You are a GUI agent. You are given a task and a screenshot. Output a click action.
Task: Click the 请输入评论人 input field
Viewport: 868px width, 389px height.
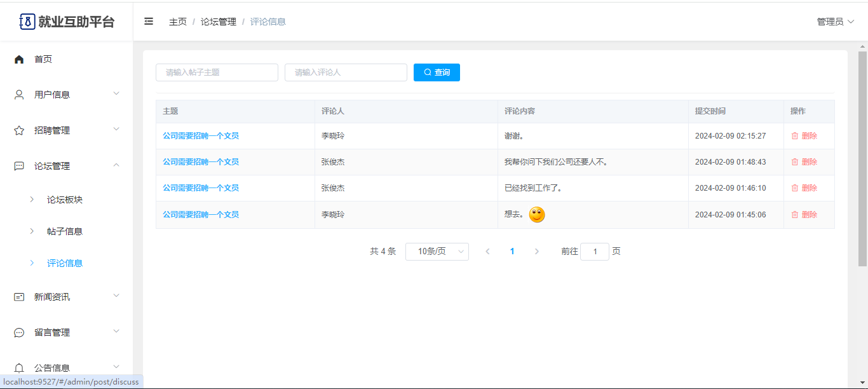pos(346,72)
